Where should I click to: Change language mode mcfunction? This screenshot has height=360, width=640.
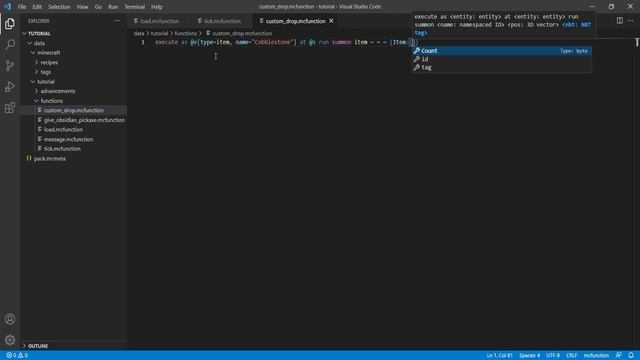click(x=596, y=356)
